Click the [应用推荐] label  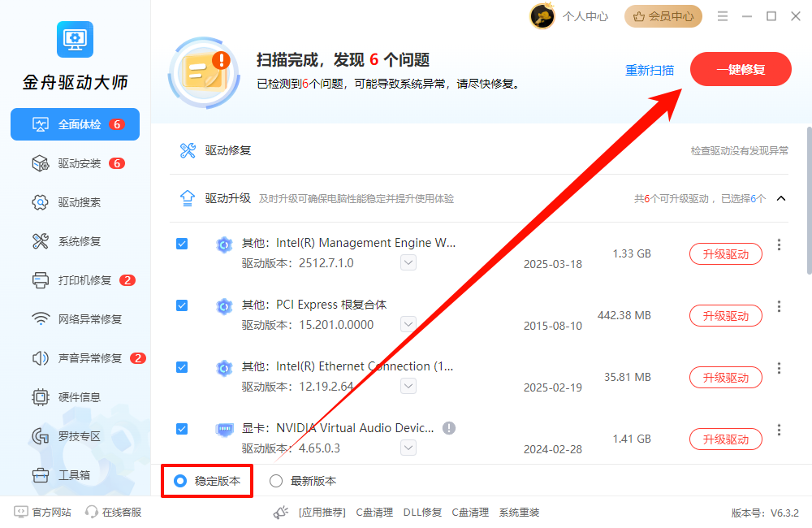coord(322,513)
